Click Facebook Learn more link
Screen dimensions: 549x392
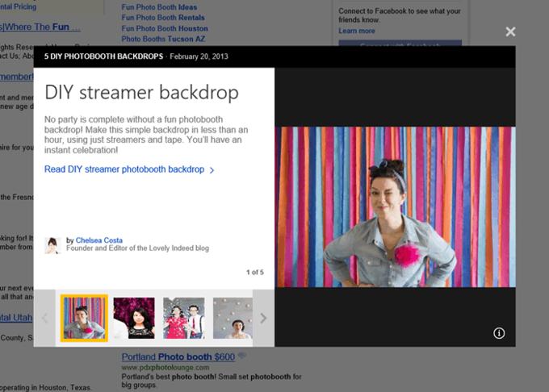click(x=357, y=31)
